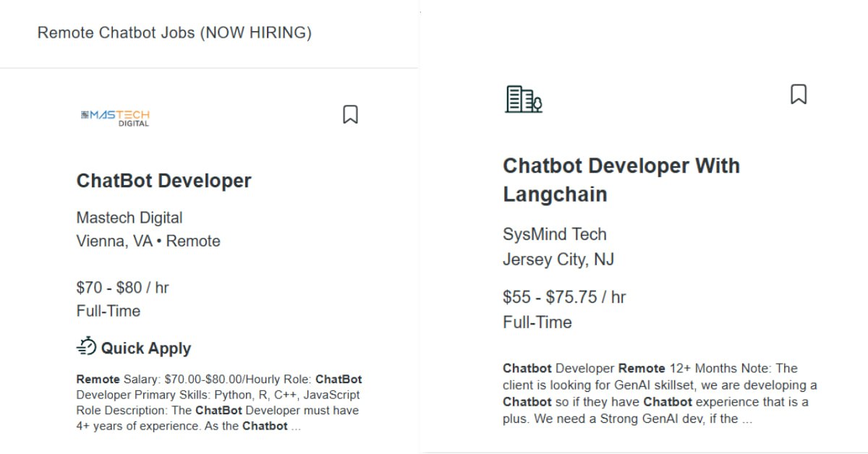Click the $55 - $75.75 / hr salary
The height and width of the screenshot is (454, 868).
(564, 297)
